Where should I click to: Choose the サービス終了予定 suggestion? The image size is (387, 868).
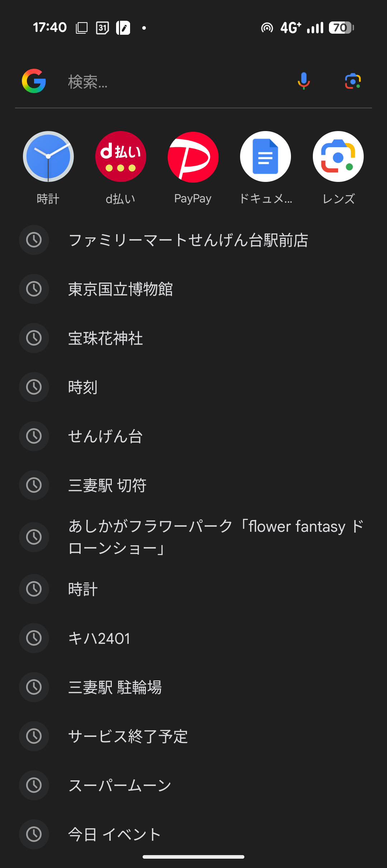128,736
